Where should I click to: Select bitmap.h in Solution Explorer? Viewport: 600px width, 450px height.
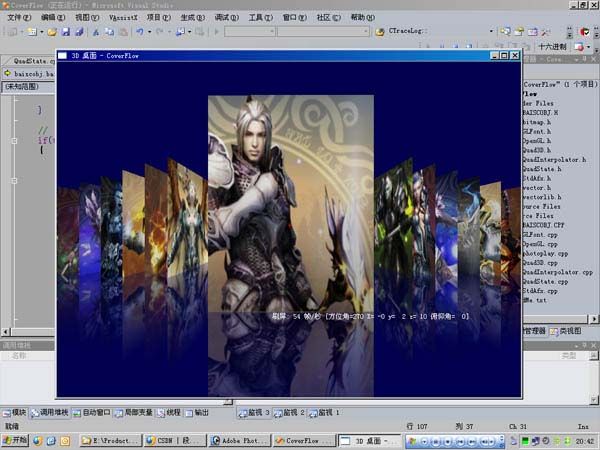point(537,122)
